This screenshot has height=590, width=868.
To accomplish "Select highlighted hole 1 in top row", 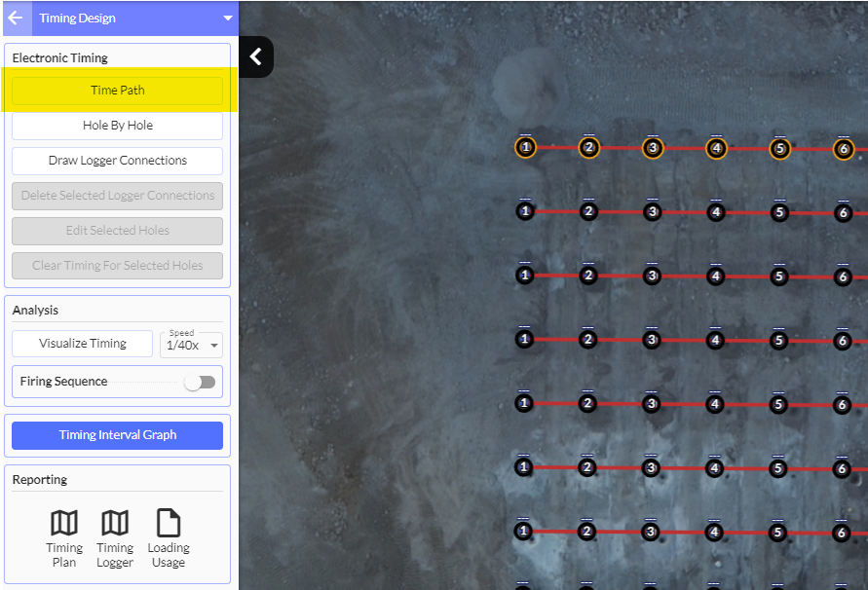I will [525, 148].
